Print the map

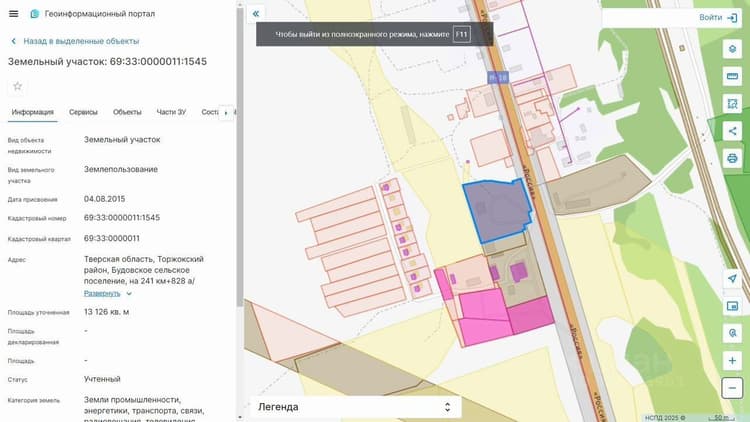pos(732,158)
